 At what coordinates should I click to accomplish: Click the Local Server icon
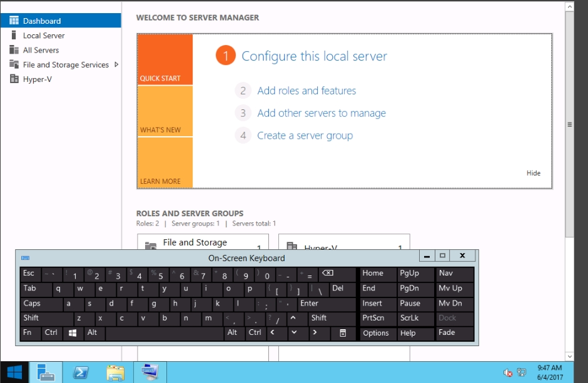pyautogui.click(x=14, y=35)
